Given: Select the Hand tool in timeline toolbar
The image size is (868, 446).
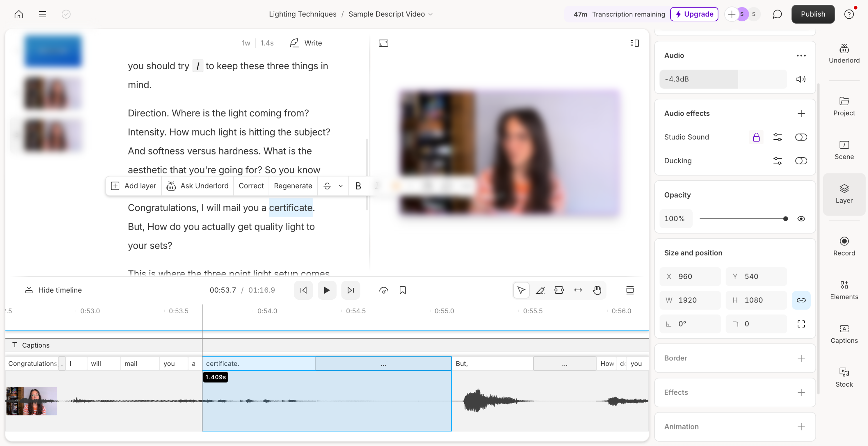Looking at the screenshot, I should (597, 290).
